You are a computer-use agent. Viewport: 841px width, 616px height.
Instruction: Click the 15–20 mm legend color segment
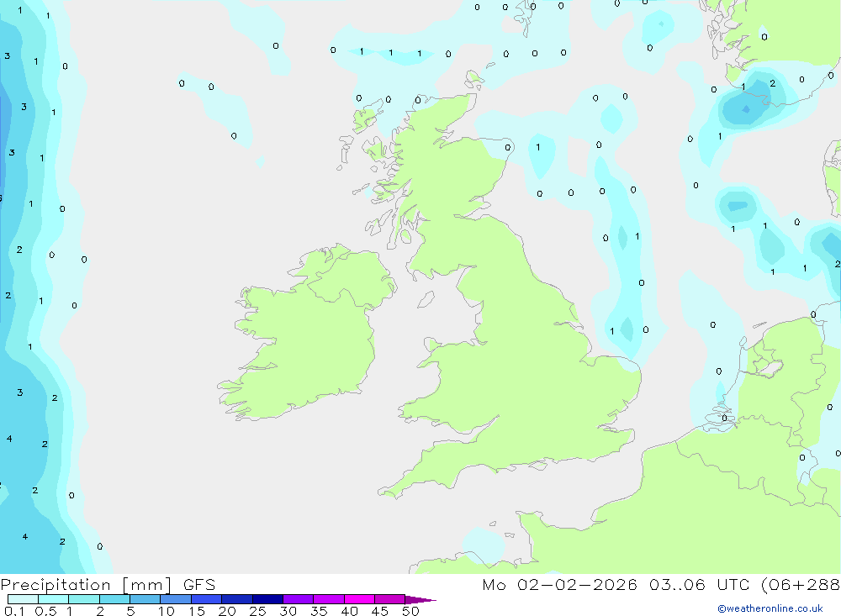pos(207,599)
